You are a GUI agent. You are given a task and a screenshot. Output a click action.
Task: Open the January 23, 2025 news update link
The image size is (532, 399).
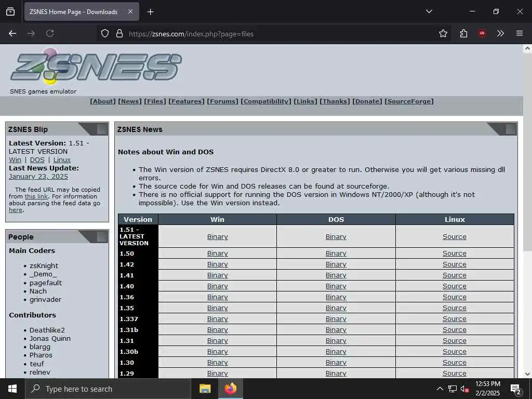38,177
